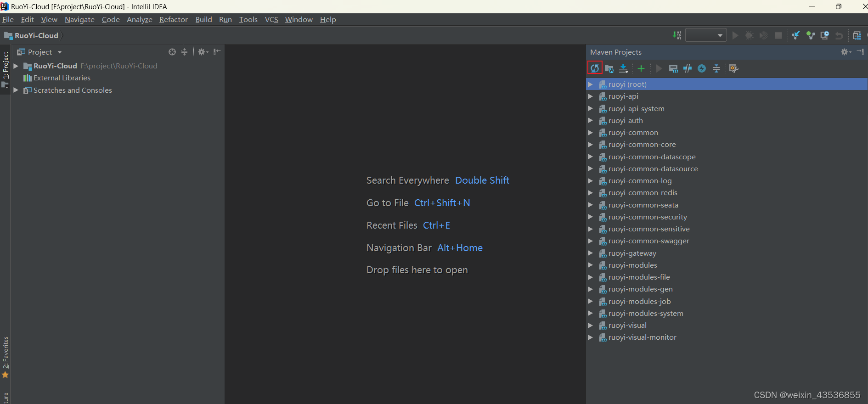The image size is (868, 404).
Task: Open Maven Projects panel gear menu
Action: (x=846, y=52)
